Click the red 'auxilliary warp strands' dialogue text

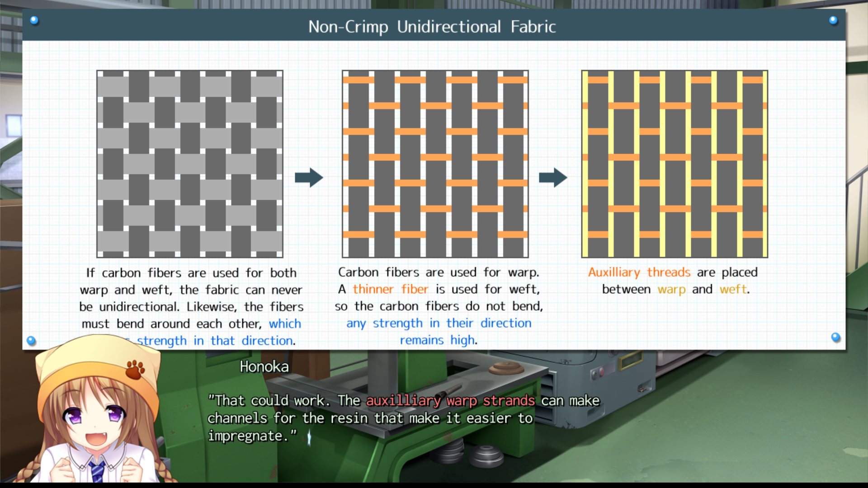450,401
